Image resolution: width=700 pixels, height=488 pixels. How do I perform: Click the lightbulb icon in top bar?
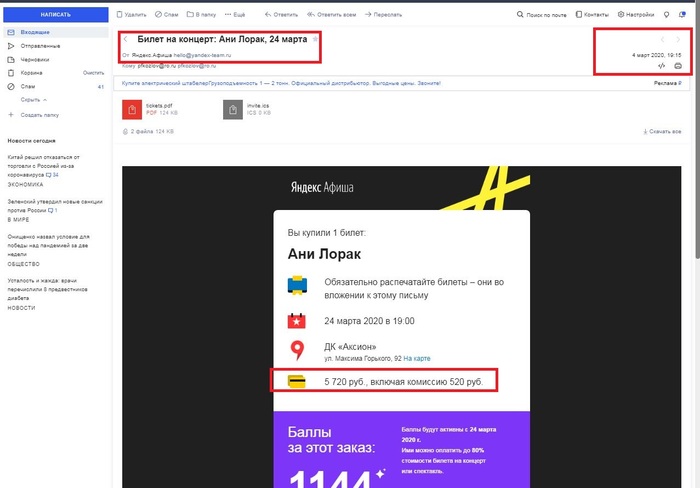(x=667, y=15)
